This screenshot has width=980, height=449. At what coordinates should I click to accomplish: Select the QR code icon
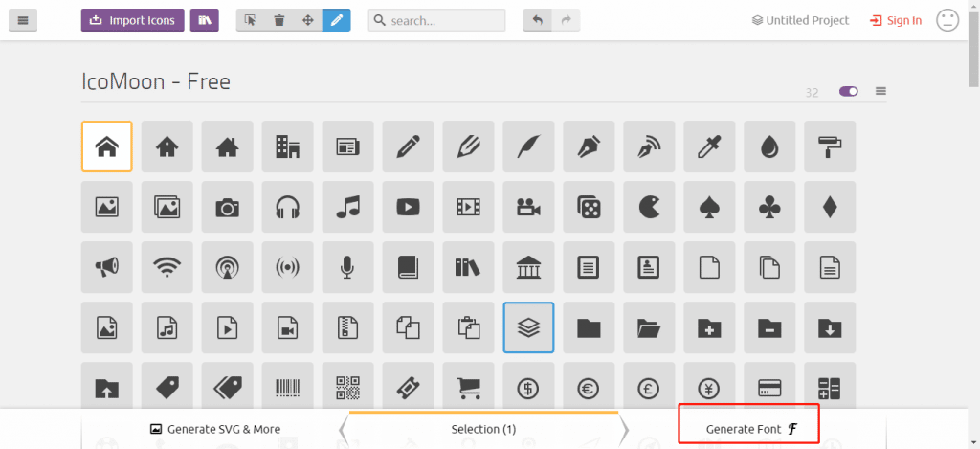click(347, 385)
